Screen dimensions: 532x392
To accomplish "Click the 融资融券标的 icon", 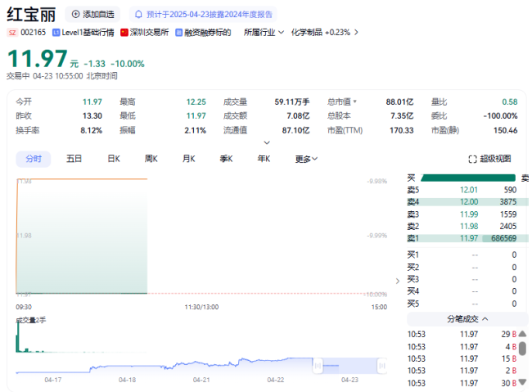I will (178, 33).
